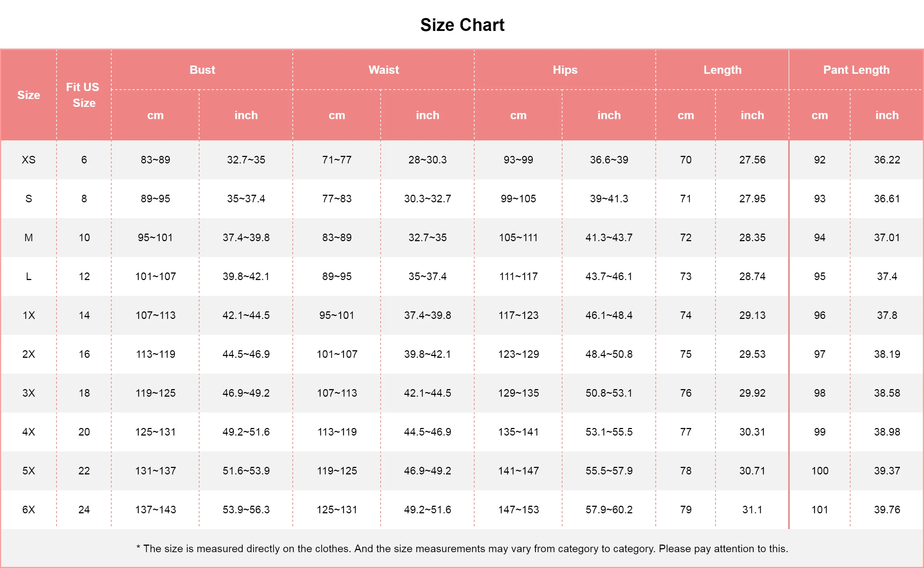Click waist cm value "113~119" in 4X row
The image size is (924, 568).
(337, 432)
